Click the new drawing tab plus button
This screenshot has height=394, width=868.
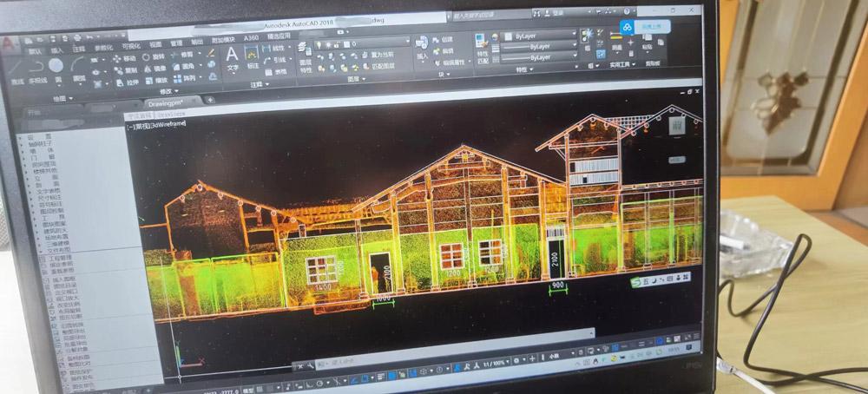(210, 101)
